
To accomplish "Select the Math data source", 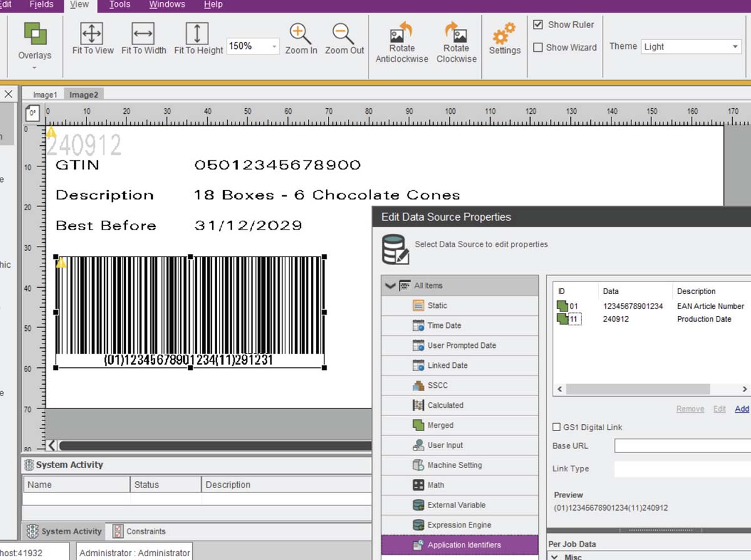I will [460, 485].
